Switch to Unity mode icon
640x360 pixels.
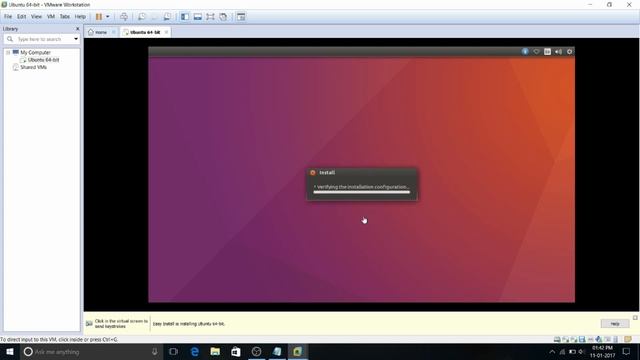pos(223,17)
